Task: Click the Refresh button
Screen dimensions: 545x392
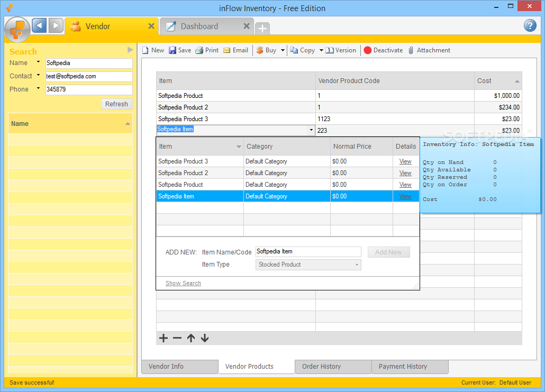Action: click(x=117, y=104)
